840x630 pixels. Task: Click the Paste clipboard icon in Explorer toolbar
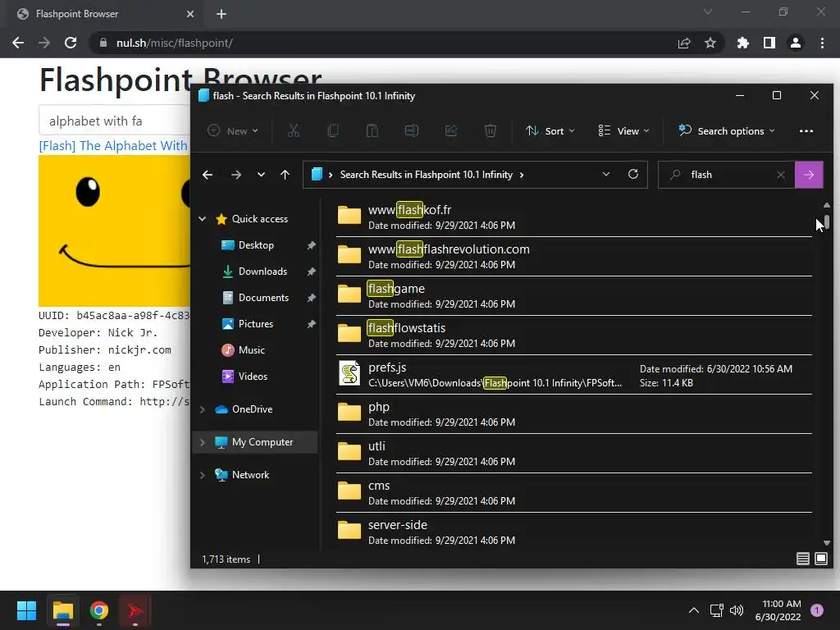[x=372, y=130]
